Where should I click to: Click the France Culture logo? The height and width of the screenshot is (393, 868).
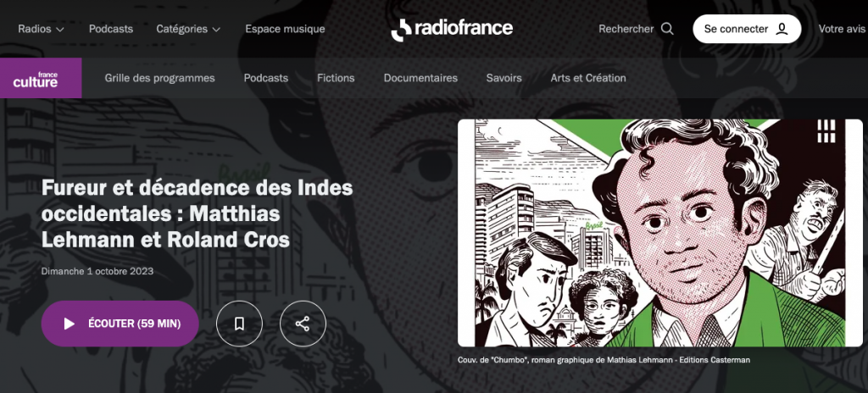pyautogui.click(x=41, y=78)
